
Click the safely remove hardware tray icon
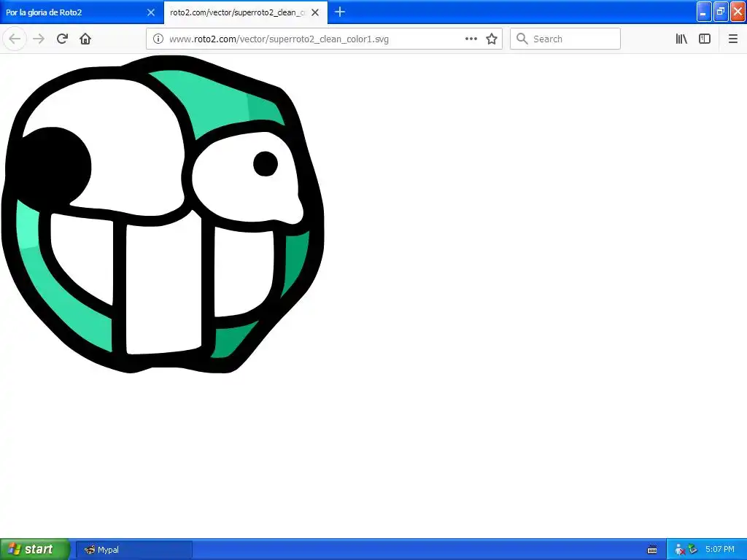[693, 550]
